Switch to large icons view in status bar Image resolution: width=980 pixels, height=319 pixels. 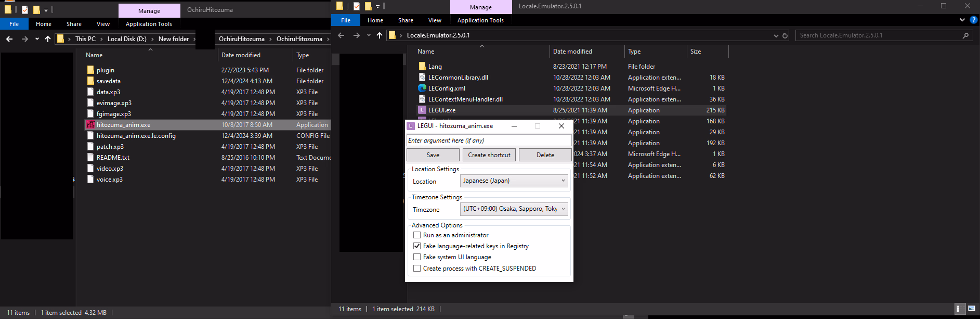click(971, 309)
